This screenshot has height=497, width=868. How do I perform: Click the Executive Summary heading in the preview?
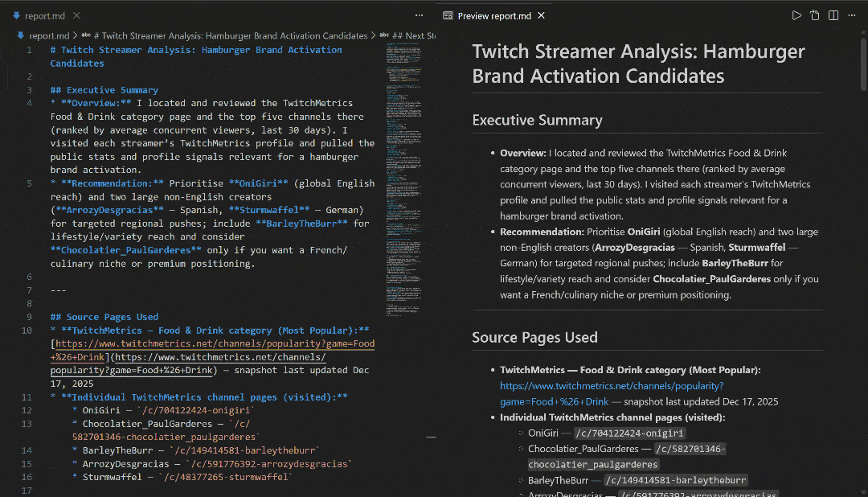pos(537,121)
